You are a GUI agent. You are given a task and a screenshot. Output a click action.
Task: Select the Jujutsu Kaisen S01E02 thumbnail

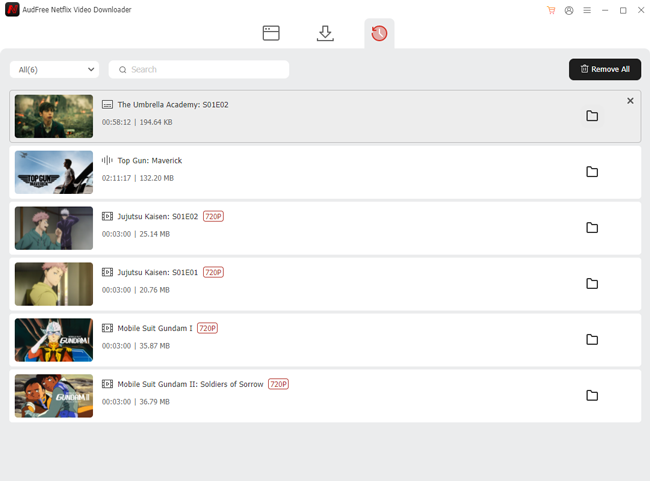coord(54,228)
